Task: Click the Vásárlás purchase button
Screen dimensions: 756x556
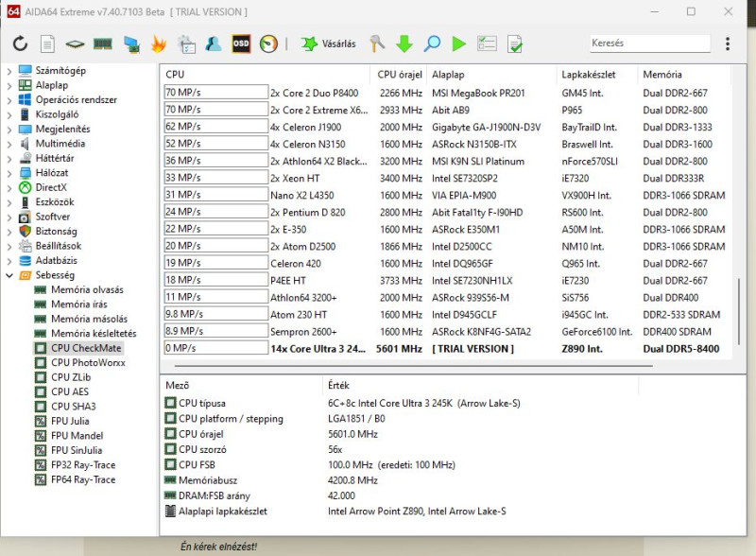Action: tap(329, 43)
